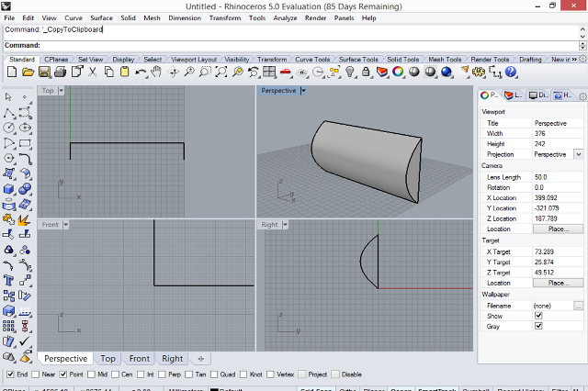Image resolution: width=588 pixels, height=391 pixels.
Task: Click the Paste clipboard icon
Action: click(125, 72)
